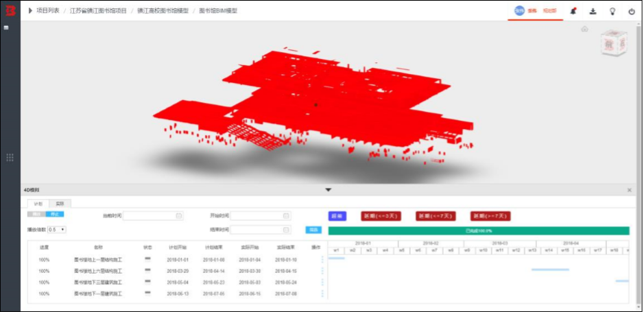Click the download icon in top bar
This screenshot has width=644, height=312.
593,11
